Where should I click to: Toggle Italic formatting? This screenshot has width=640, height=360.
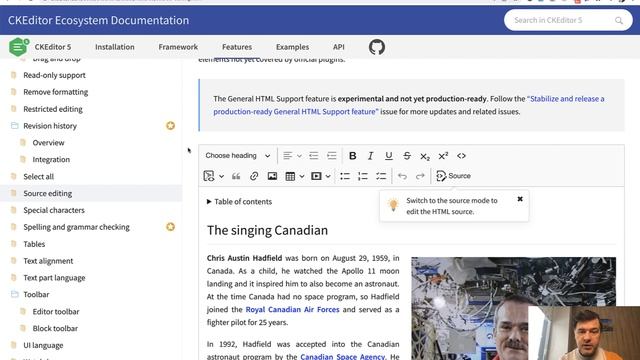point(370,156)
